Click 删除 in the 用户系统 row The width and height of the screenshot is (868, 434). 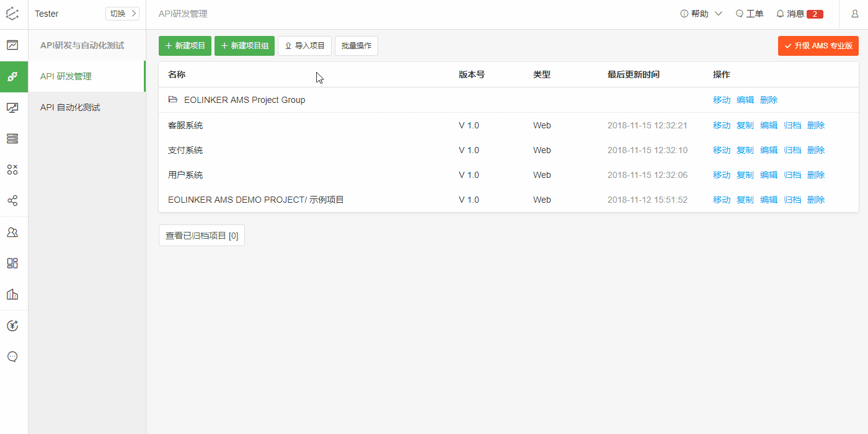pyautogui.click(x=816, y=175)
